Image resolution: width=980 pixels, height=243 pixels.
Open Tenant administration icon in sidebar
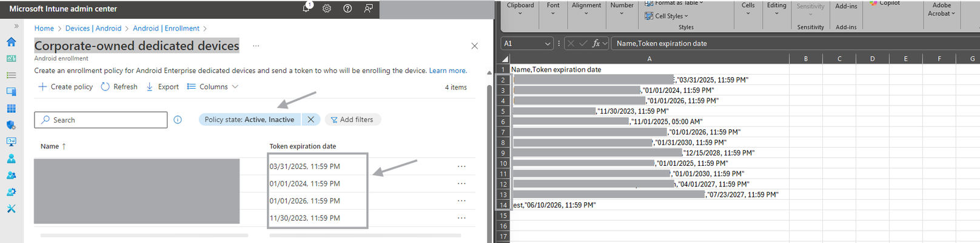pyautogui.click(x=12, y=192)
